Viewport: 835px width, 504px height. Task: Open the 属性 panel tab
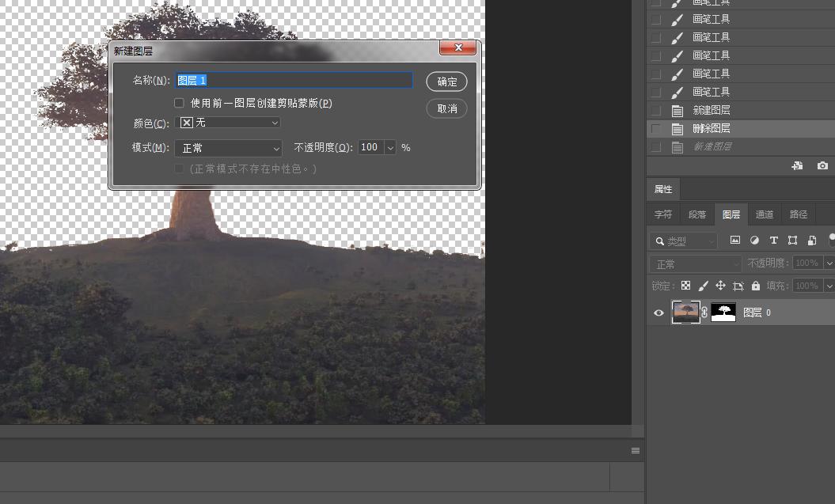[x=663, y=189]
